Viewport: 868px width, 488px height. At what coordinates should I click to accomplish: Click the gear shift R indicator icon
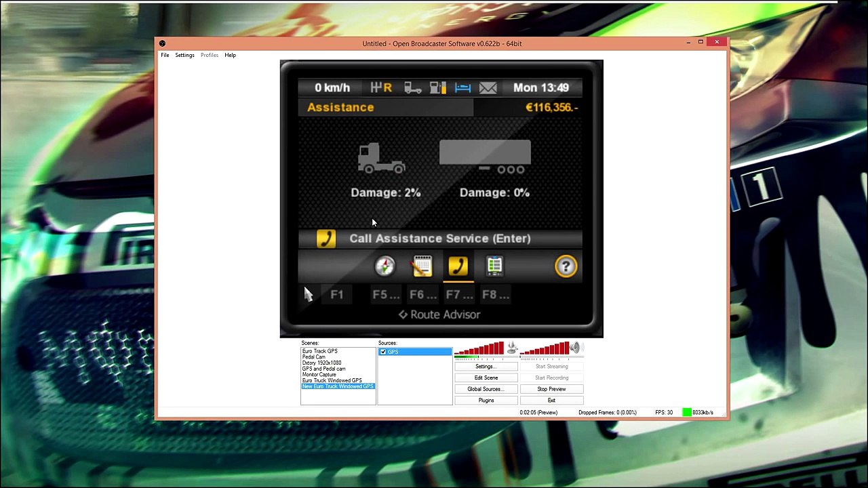[x=381, y=87]
